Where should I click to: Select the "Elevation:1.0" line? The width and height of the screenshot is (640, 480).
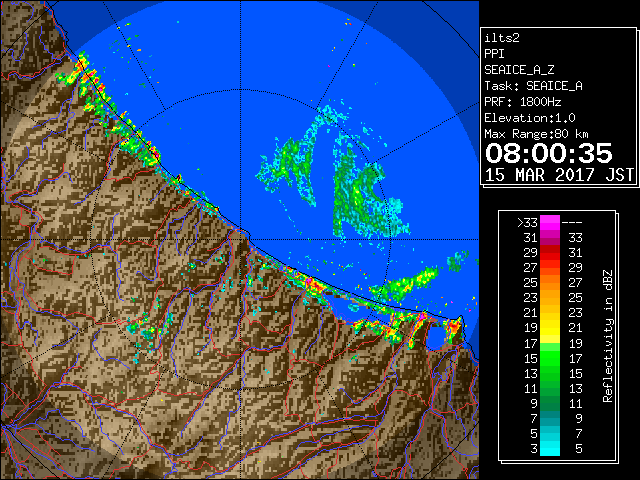530,118
